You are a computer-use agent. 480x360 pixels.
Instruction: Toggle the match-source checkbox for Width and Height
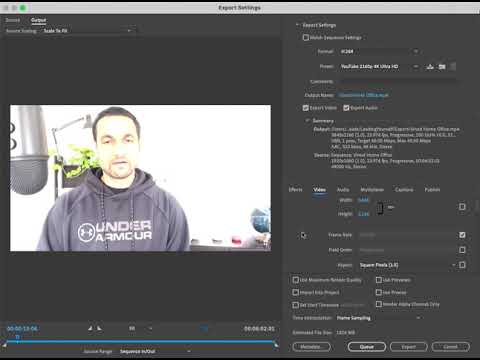point(462,207)
